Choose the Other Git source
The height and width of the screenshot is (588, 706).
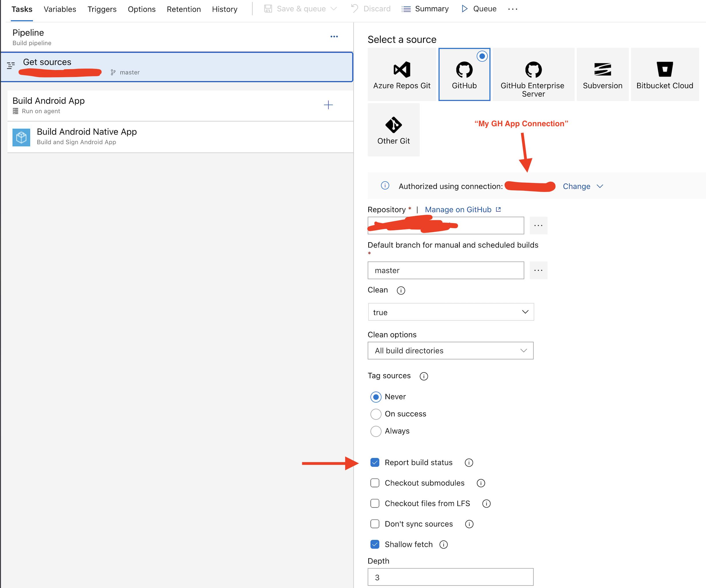tap(393, 125)
